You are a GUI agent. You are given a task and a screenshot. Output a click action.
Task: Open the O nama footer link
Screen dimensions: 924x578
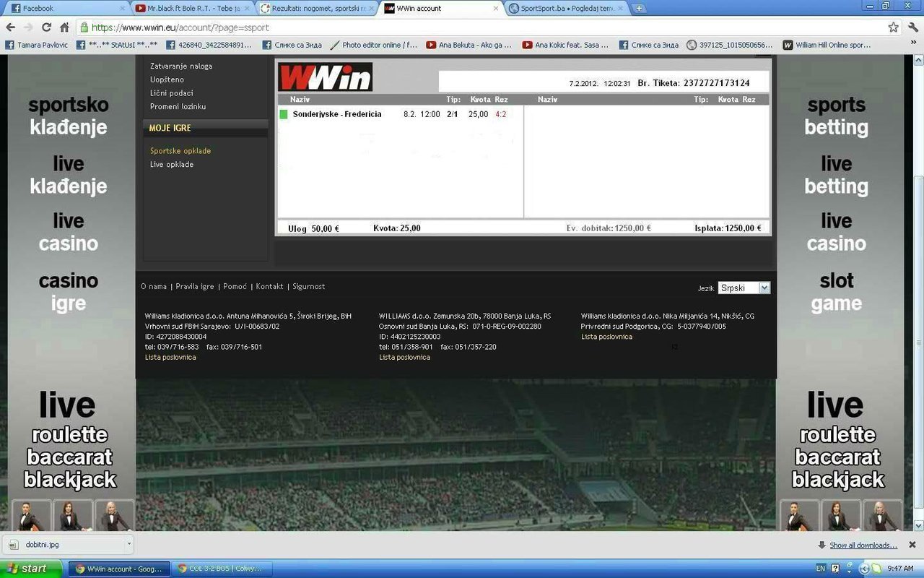(154, 287)
